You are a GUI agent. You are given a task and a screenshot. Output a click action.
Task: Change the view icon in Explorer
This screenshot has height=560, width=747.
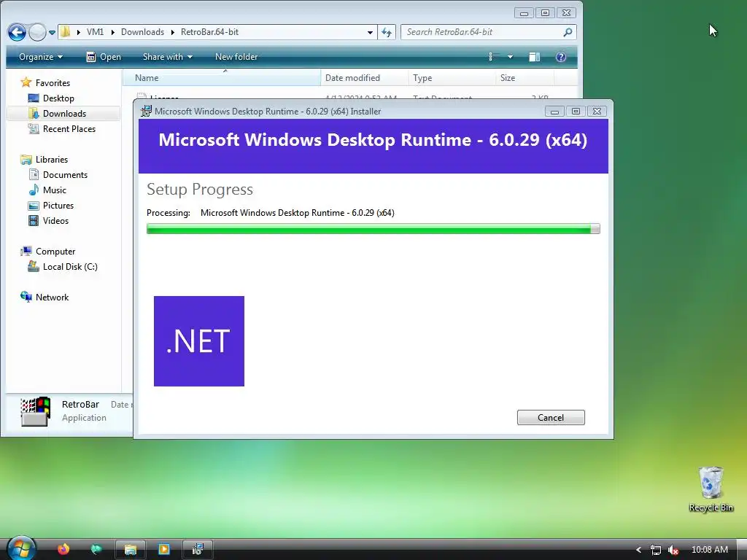[x=494, y=57]
